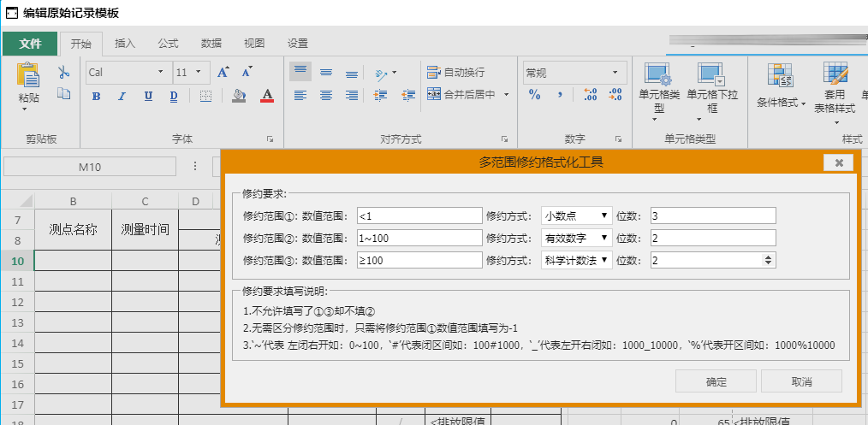
Task: Open conditional formatting (条件格式)
Action: (781, 86)
